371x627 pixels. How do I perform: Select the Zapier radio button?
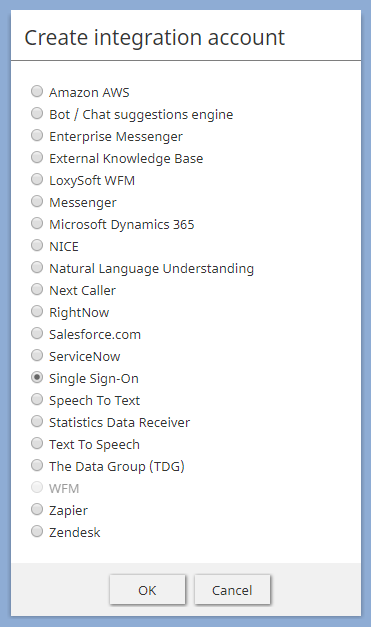pos(37,509)
